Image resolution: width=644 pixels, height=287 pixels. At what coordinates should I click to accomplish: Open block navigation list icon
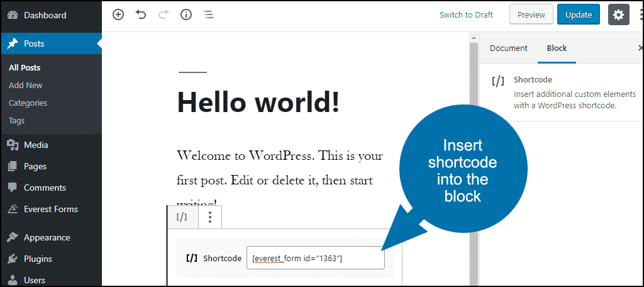point(209,15)
